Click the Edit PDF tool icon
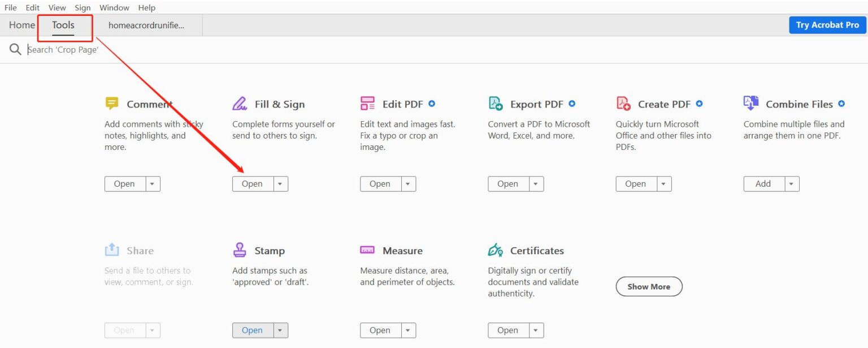This screenshot has height=348, width=868. tap(367, 104)
